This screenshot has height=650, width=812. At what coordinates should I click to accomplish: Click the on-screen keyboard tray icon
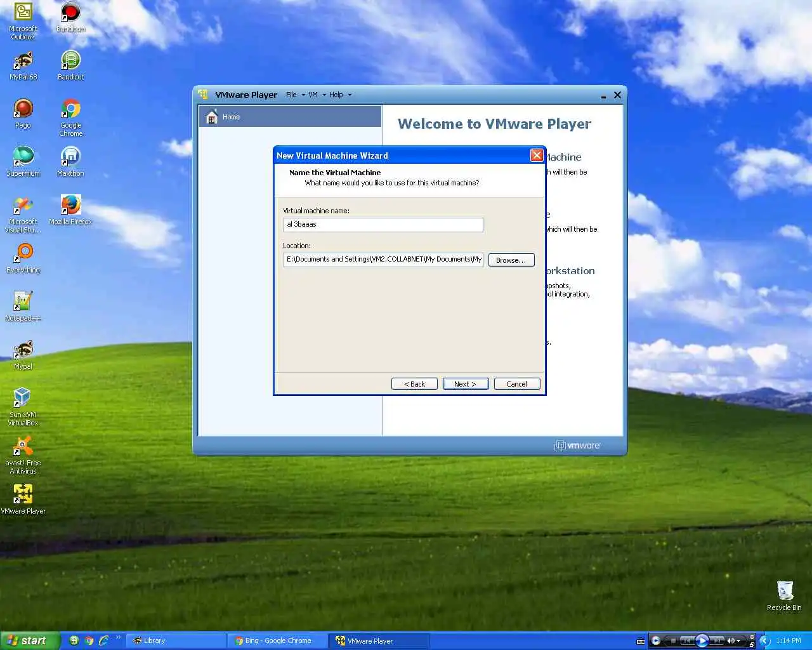point(641,641)
